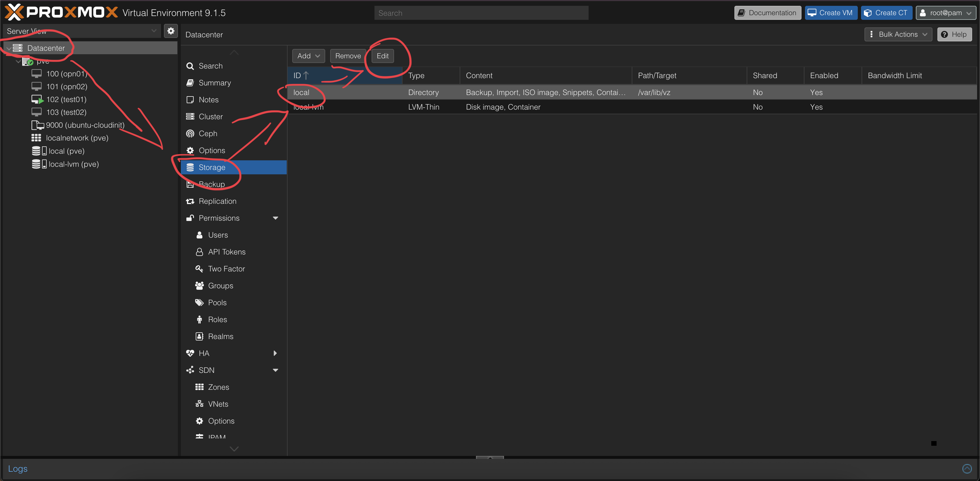Click the Create VM button
Viewport: 980px width, 481px height.
(x=831, y=13)
